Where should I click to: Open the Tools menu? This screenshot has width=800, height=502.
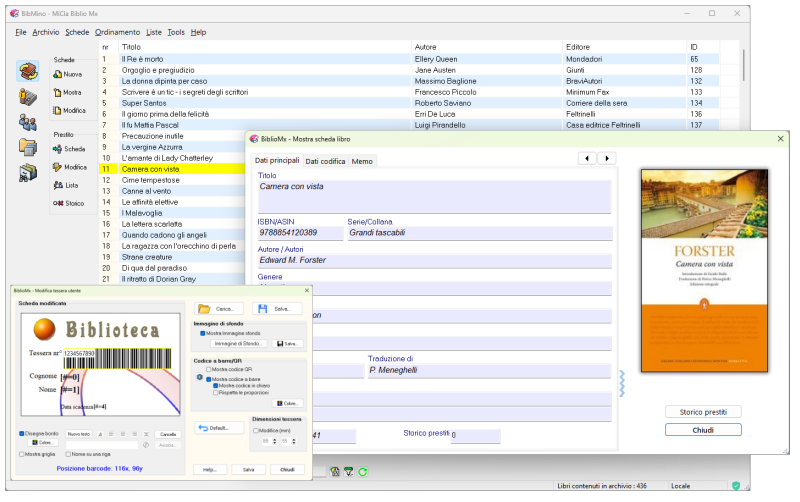(176, 32)
